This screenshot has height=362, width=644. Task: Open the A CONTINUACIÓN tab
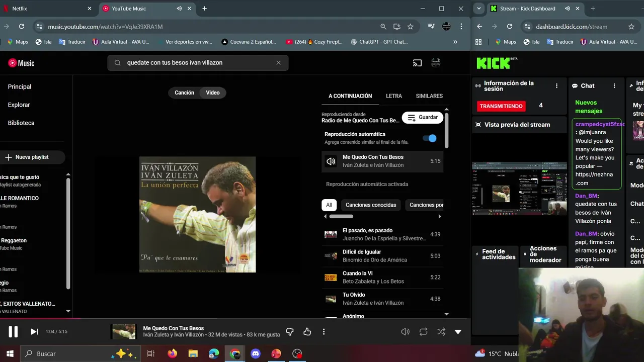point(350,96)
